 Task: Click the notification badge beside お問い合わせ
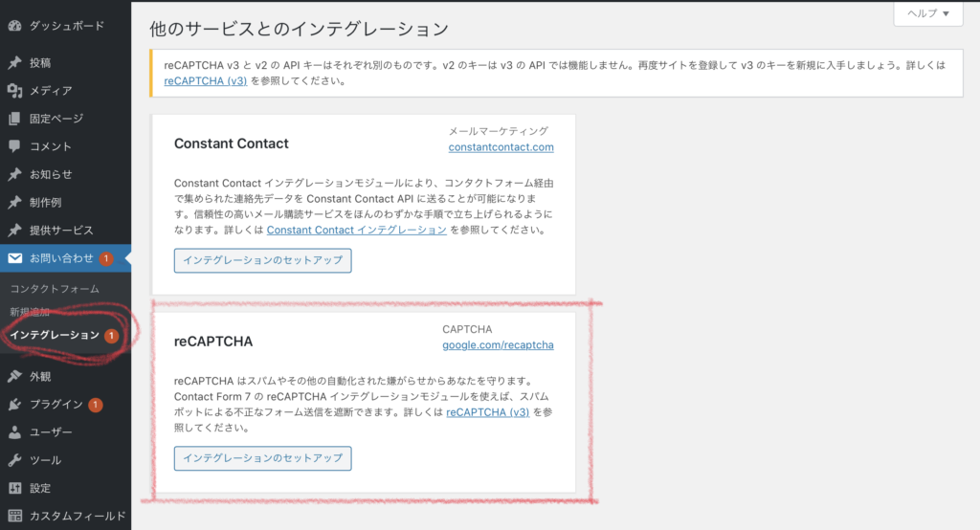pos(106,258)
